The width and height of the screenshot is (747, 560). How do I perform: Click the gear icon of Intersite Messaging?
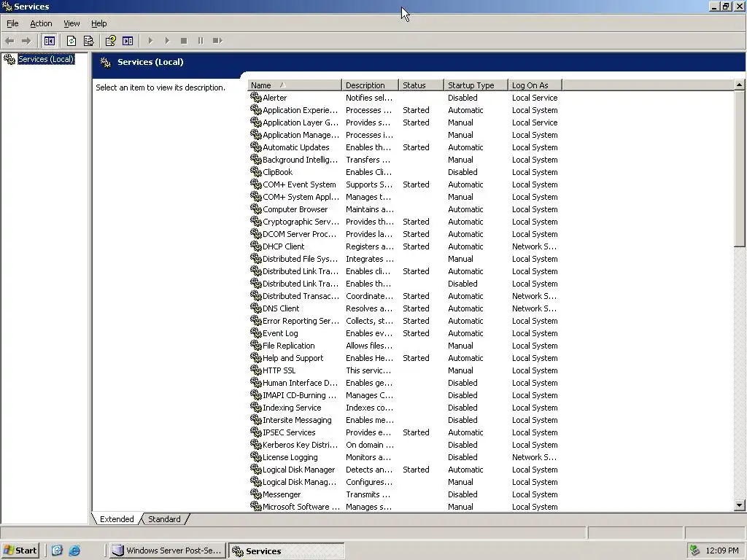(x=256, y=419)
